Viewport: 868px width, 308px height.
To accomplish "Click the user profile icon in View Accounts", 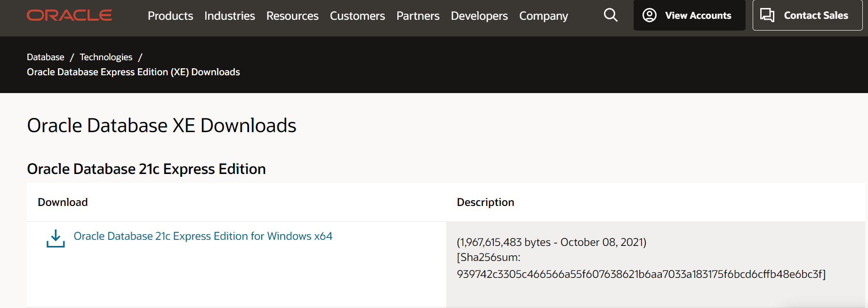I will click(650, 15).
